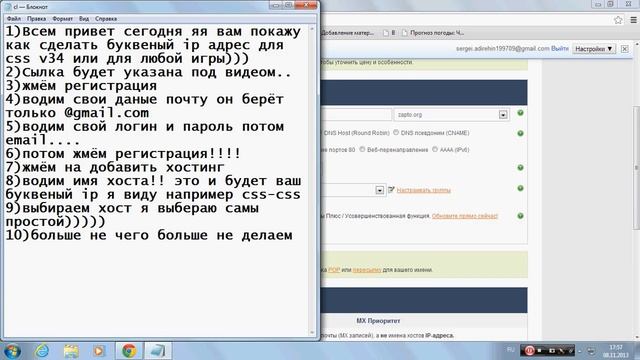Open the Правка menu in Notepad

[36, 19]
